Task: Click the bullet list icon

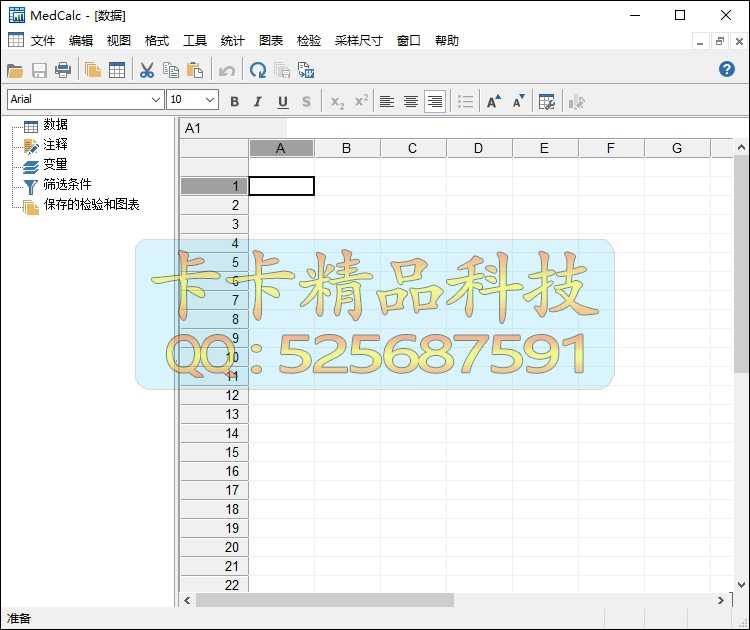Action: click(465, 101)
